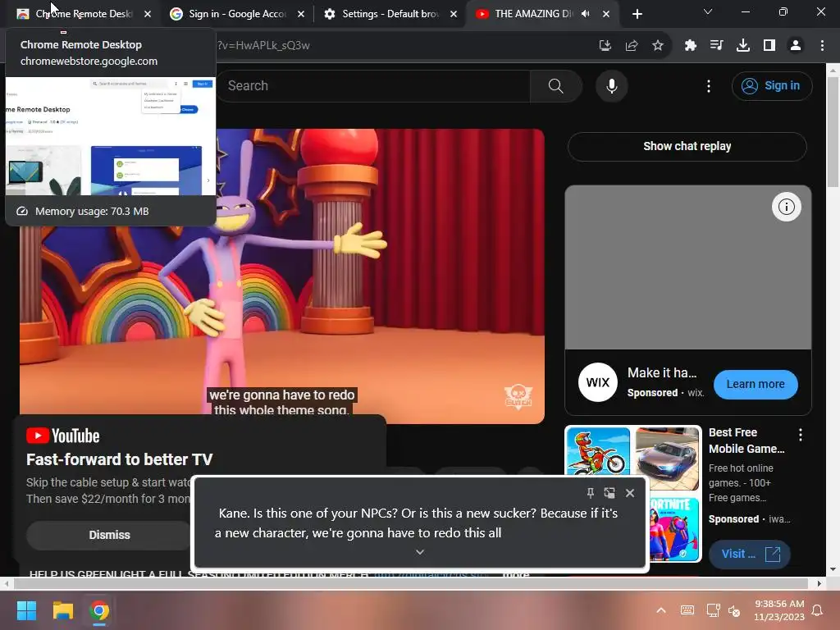The image size is (840, 630).
Task: Click the Chrome taskbar icon
Action: click(99, 610)
